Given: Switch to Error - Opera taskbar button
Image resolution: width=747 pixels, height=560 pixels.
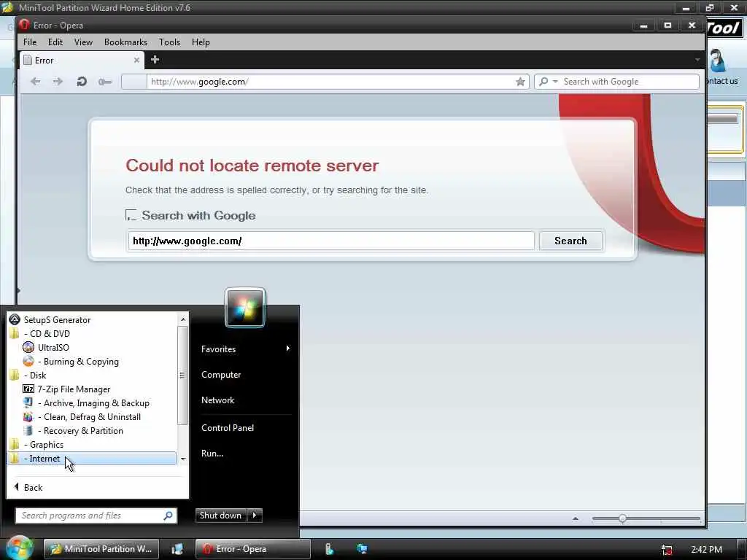Looking at the screenshot, I should tap(252, 548).
